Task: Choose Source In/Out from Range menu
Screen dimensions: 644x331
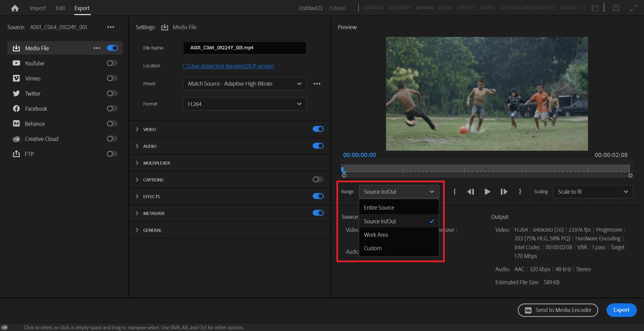Action: 399,221
